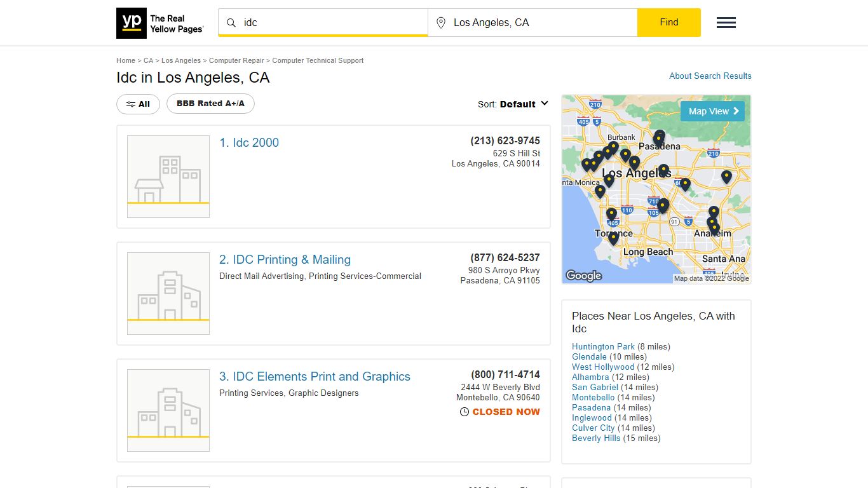
Task: Click the YP Real Yellow Pages logo
Action: click(x=160, y=23)
